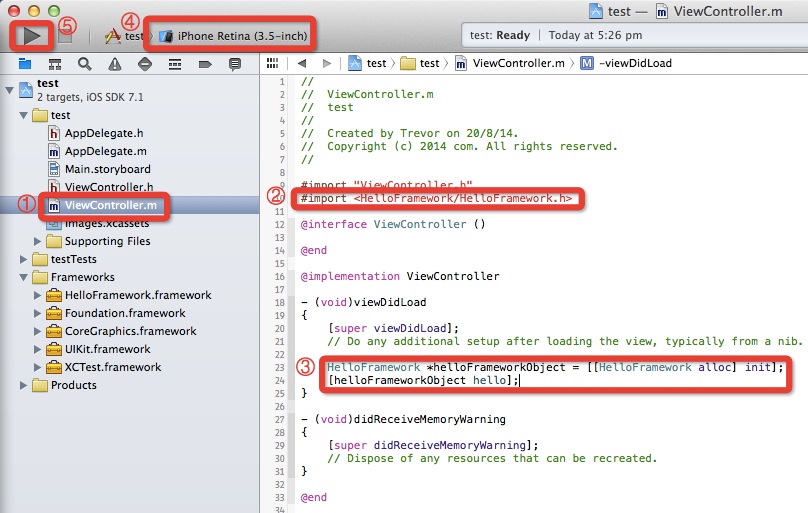Show the Breakpoint navigator icon

tap(205, 63)
